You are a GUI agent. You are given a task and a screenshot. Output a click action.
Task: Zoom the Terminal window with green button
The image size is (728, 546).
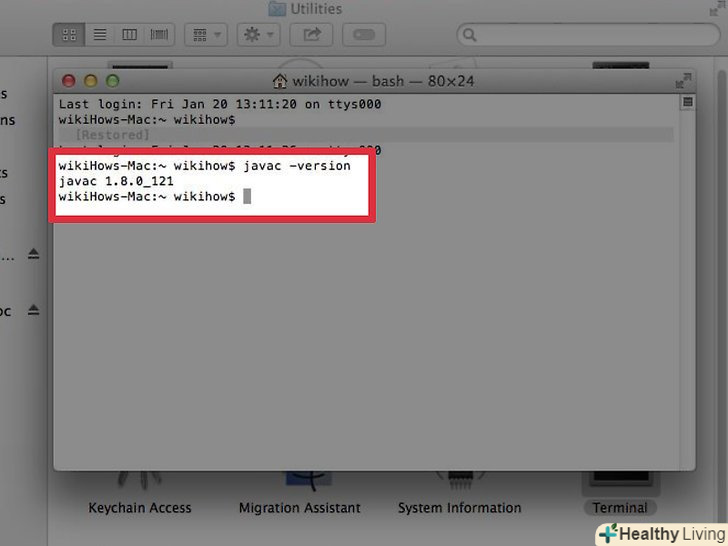(112, 81)
